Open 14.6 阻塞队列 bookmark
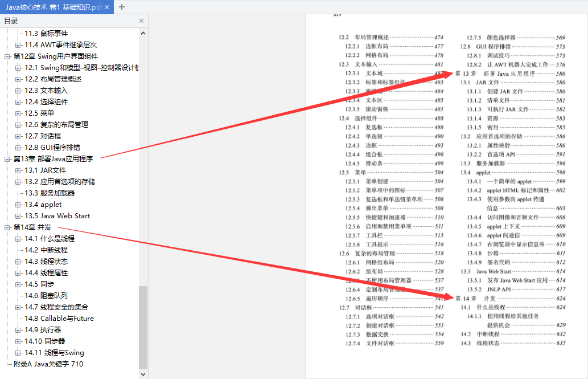588x379 pixels. 46,296
